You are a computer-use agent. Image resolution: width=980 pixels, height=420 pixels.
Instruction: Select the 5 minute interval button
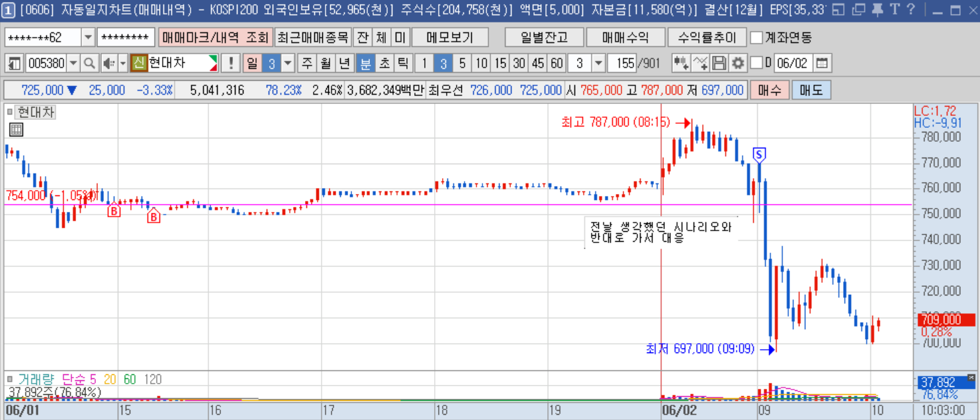(x=462, y=64)
